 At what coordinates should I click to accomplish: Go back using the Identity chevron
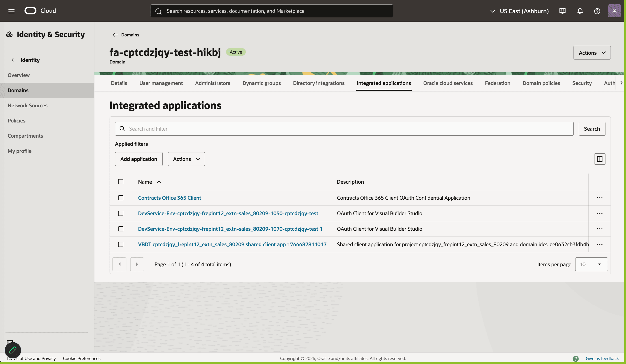[12, 60]
